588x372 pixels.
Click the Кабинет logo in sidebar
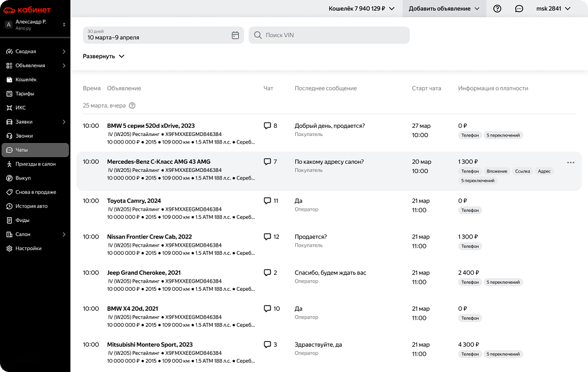click(x=27, y=9)
